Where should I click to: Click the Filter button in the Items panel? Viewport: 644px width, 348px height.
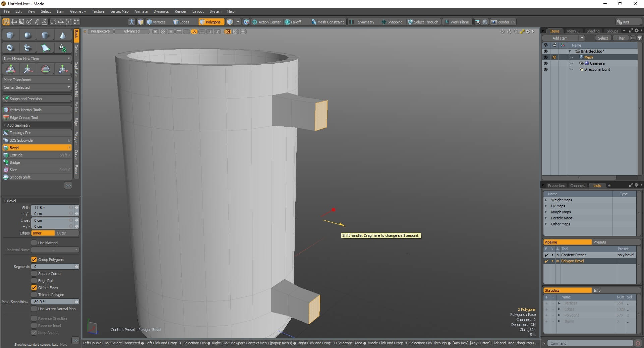click(x=620, y=38)
